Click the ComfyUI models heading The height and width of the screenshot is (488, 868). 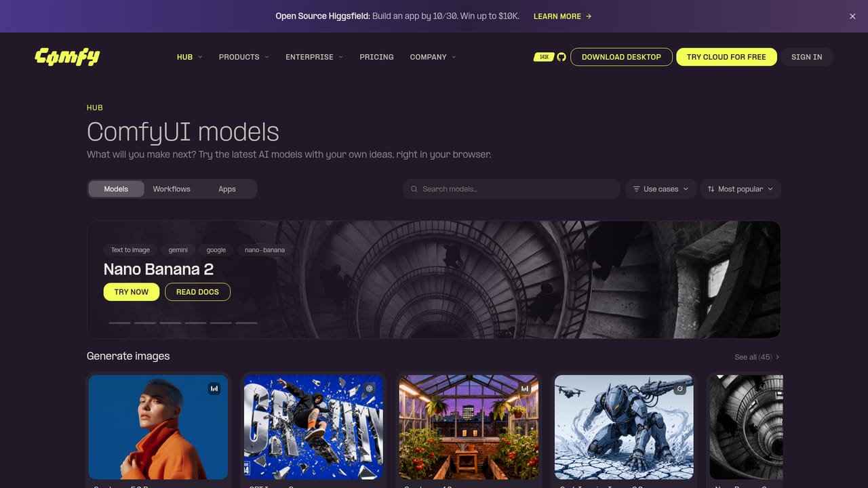(x=183, y=131)
